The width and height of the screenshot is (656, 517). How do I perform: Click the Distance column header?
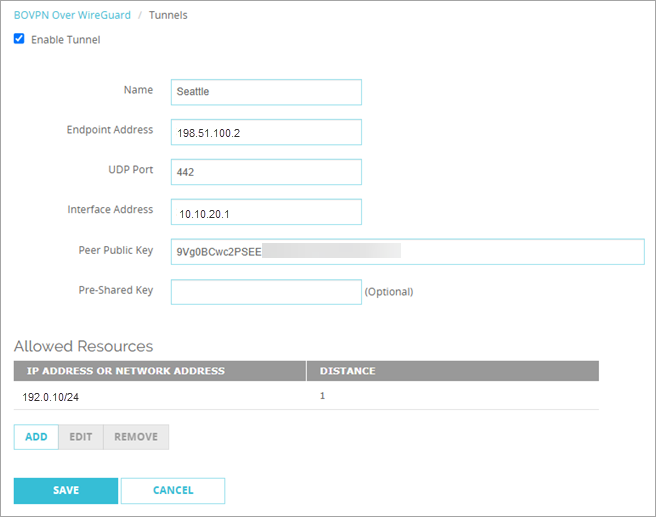[453, 371]
